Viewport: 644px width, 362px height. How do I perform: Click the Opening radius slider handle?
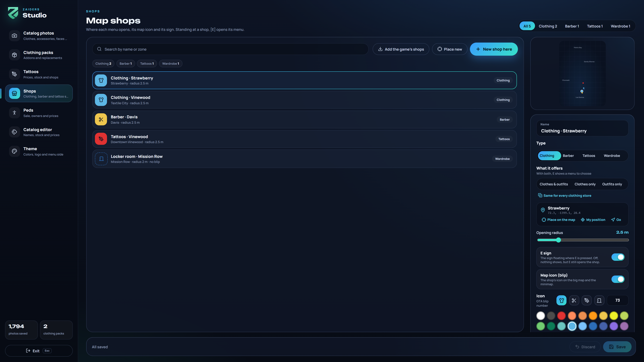558,240
